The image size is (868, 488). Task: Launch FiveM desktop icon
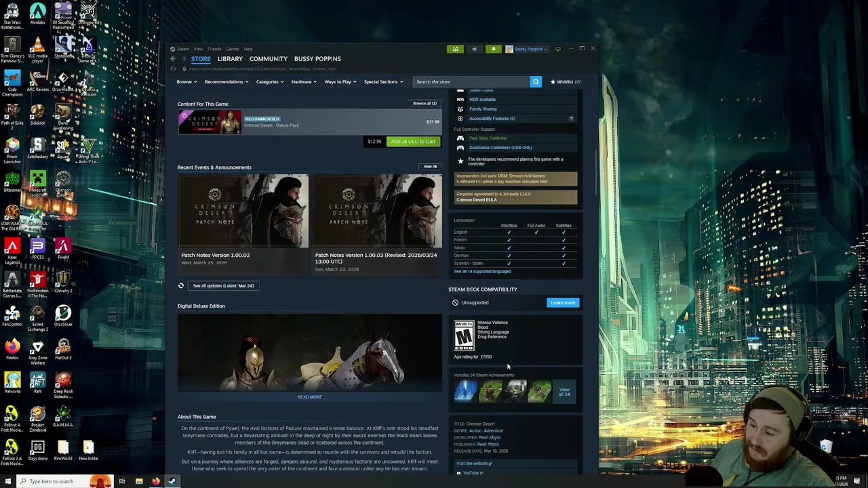pos(62,249)
